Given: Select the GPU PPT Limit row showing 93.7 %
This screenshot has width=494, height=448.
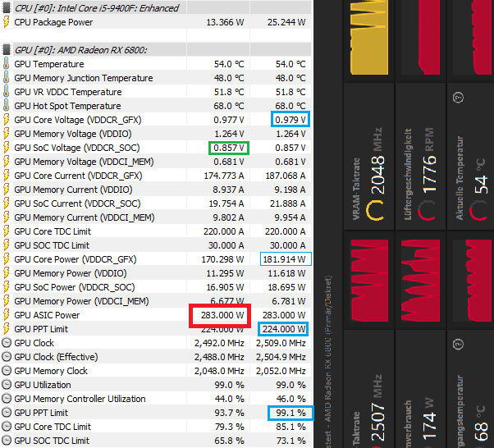Looking at the screenshot, I should pos(156,413).
